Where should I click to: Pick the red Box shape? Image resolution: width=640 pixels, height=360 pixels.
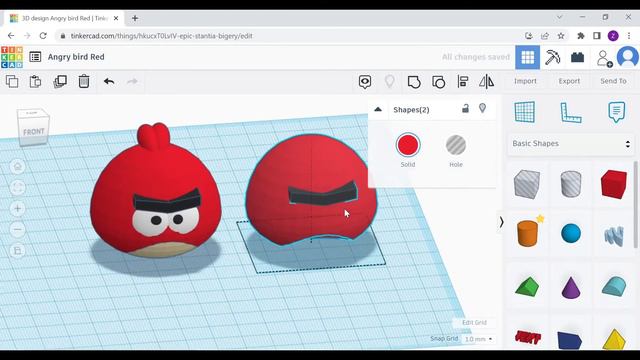(614, 184)
